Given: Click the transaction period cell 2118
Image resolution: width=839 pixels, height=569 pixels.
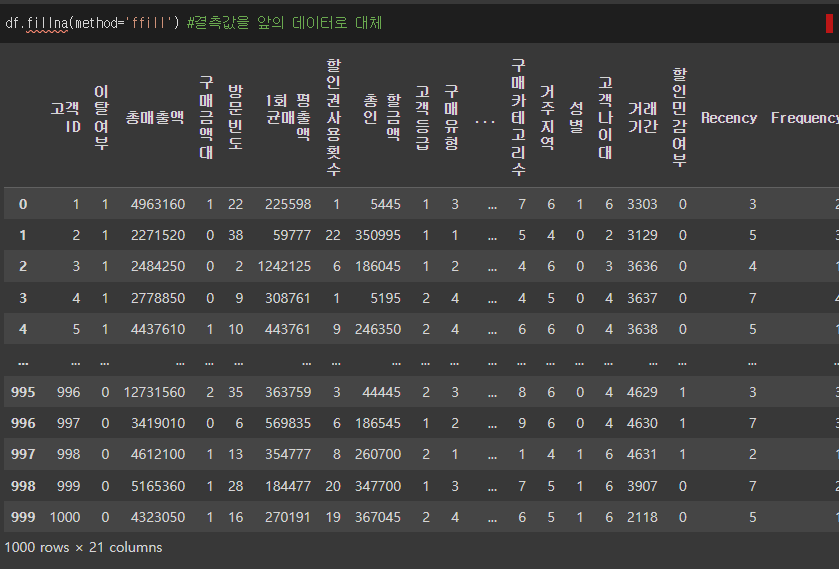Looking at the screenshot, I should pyautogui.click(x=642, y=518).
